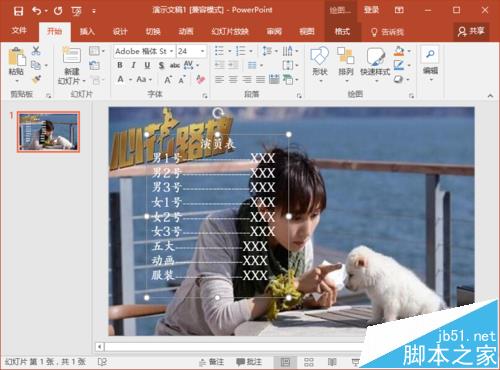The height and width of the screenshot is (370, 500).
Task: Redo the last action
Action: click(58, 11)
